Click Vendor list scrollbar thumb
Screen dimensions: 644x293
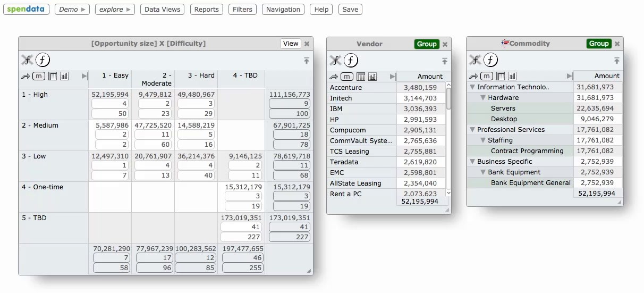(449, 98)
